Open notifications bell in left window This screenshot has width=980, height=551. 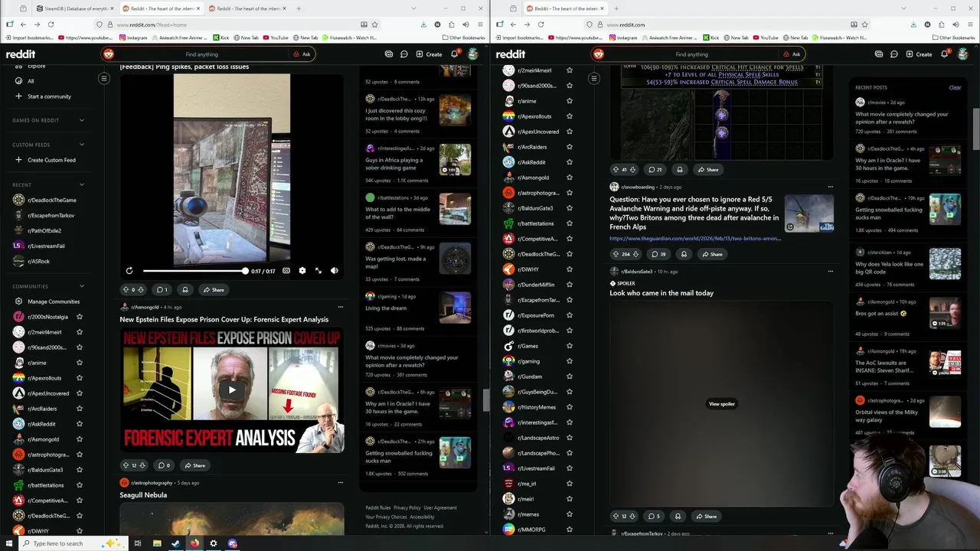click(x=454, y=54)
